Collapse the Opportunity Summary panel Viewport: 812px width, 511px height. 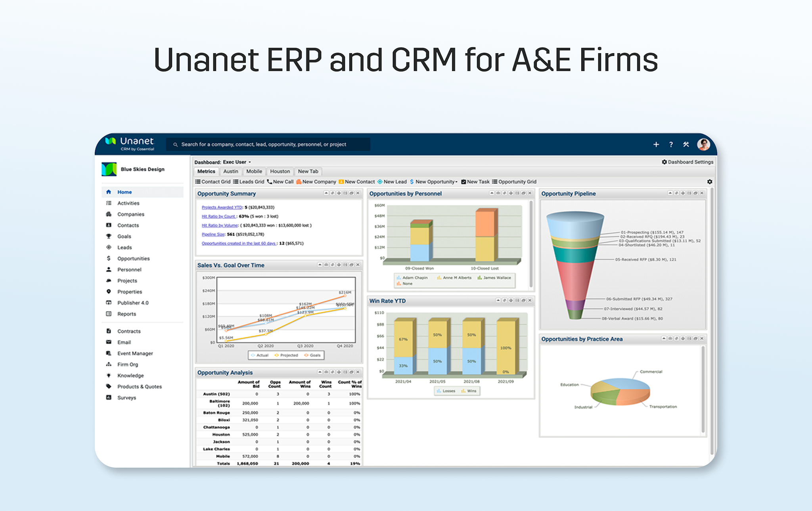click(326, 193)
